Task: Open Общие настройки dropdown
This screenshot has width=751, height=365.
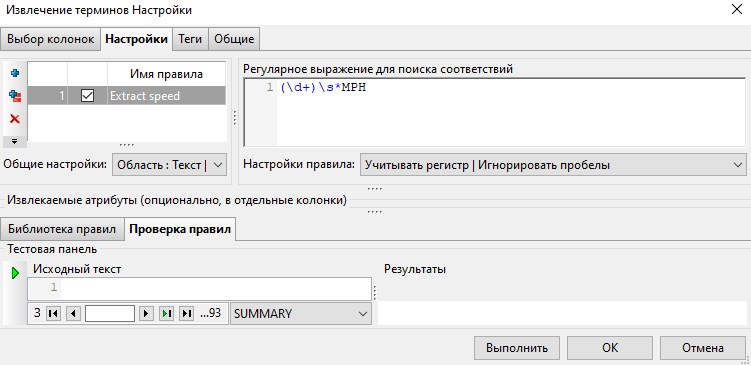Action: coord(169,165)
